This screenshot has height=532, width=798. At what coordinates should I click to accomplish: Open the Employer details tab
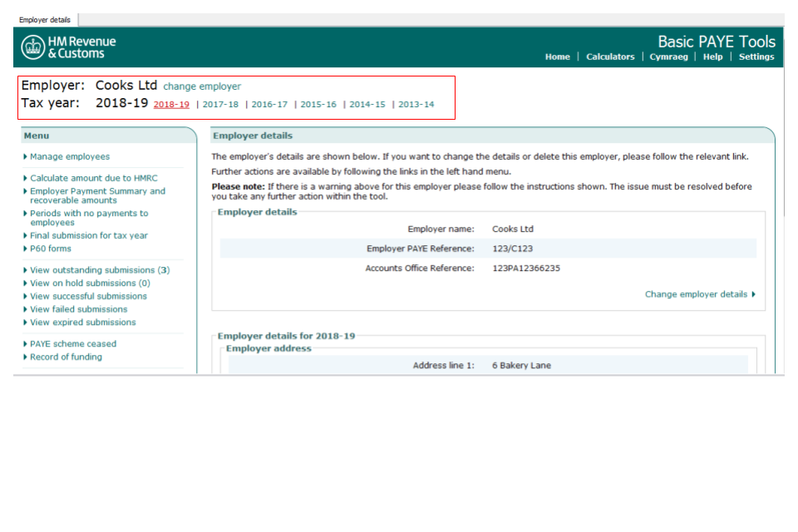click(x=45, y=20)
